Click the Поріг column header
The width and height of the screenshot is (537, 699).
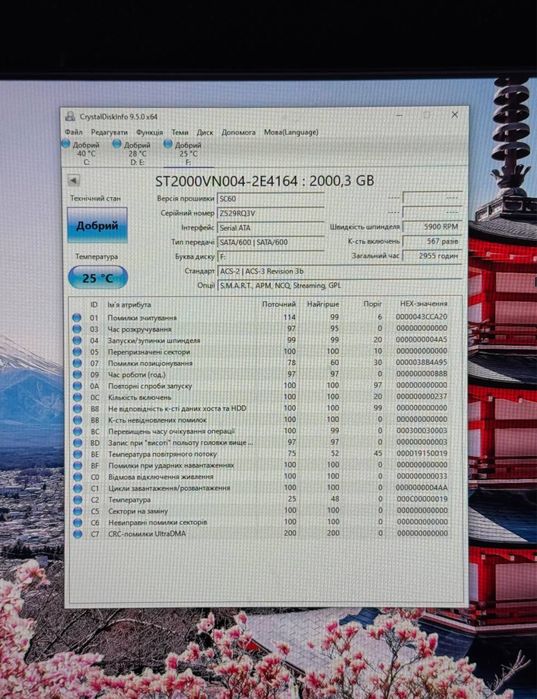coord(373,304)
